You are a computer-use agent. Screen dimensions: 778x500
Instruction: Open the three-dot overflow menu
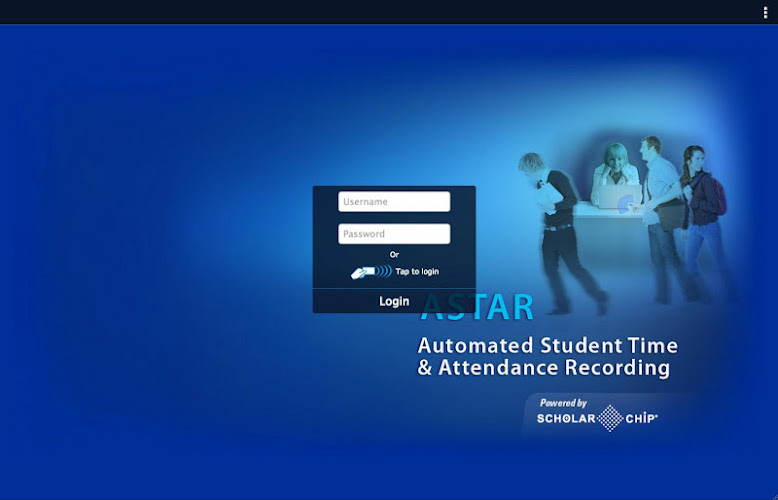pyautogui.click(x=765, y=12)
